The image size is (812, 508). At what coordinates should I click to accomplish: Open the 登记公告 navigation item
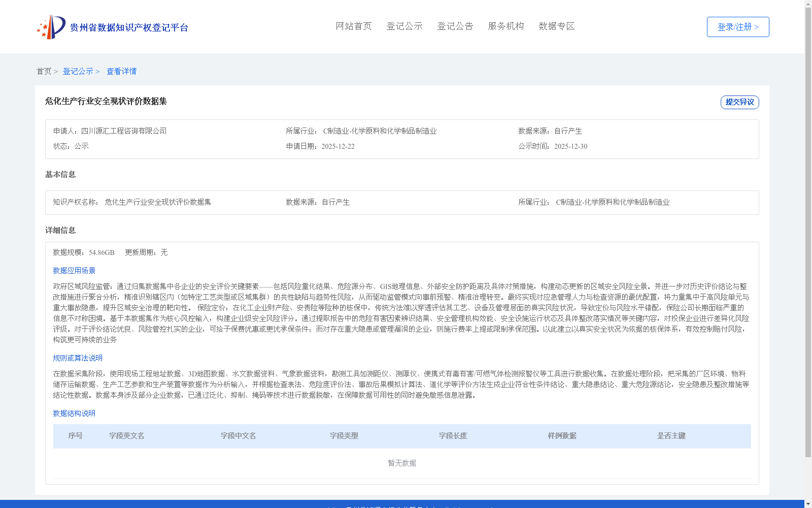(x=455, y=26)
